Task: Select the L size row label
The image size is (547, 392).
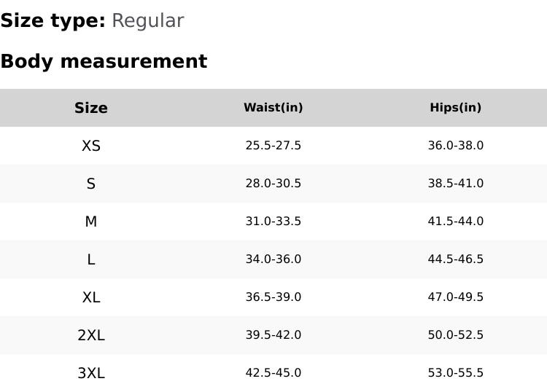Action: pyautogui.click(x=91, y=259)
